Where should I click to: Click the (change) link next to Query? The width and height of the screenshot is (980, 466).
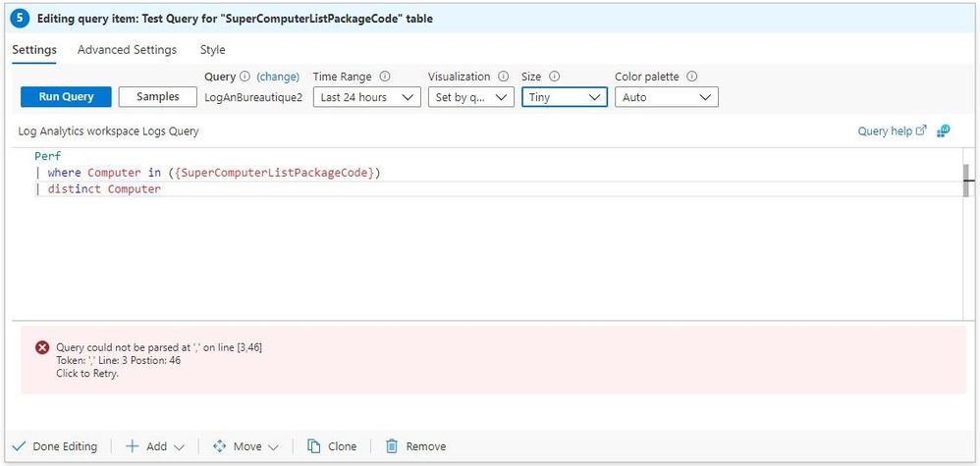tap(278, 77)
